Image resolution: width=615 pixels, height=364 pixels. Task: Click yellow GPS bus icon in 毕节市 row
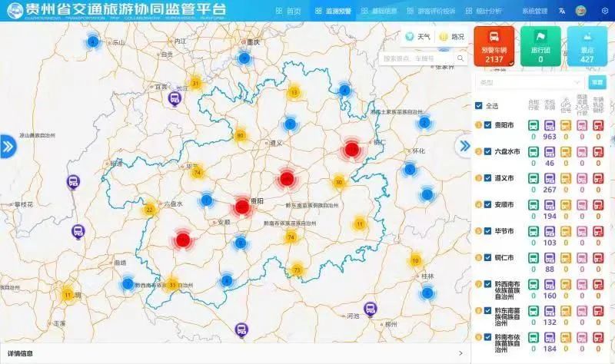point(566,231)
